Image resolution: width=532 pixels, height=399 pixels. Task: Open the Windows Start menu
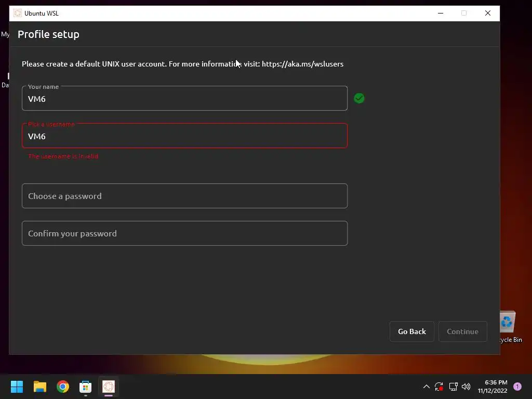pos(17,387)
